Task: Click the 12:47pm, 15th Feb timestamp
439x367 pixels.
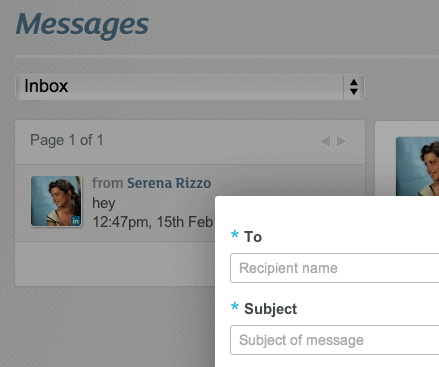Action: click(152, 222)
